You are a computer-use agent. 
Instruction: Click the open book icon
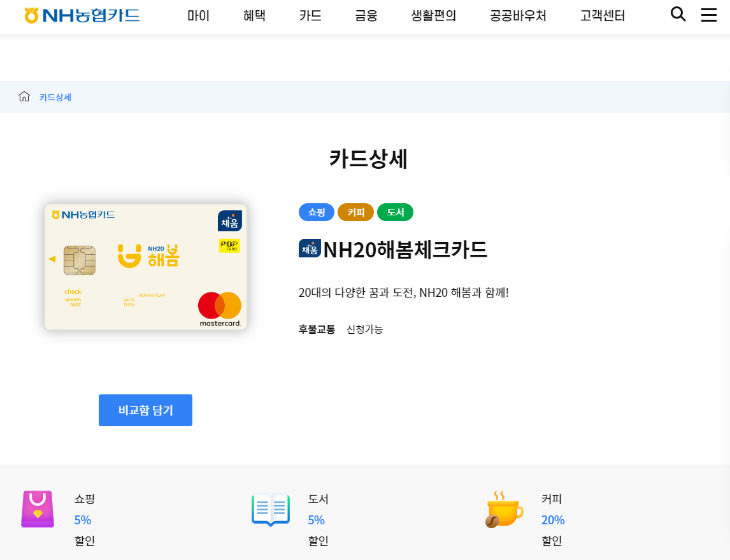[271, 509]
